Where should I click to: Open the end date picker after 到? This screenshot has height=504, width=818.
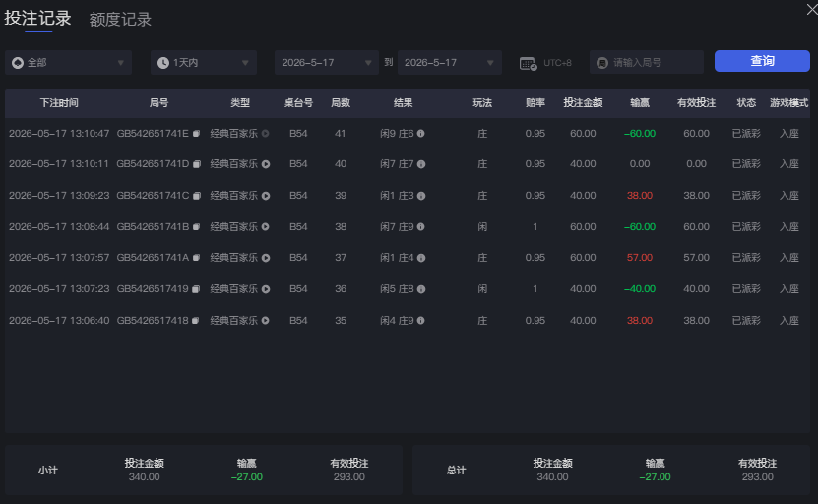tap(449, 63)
